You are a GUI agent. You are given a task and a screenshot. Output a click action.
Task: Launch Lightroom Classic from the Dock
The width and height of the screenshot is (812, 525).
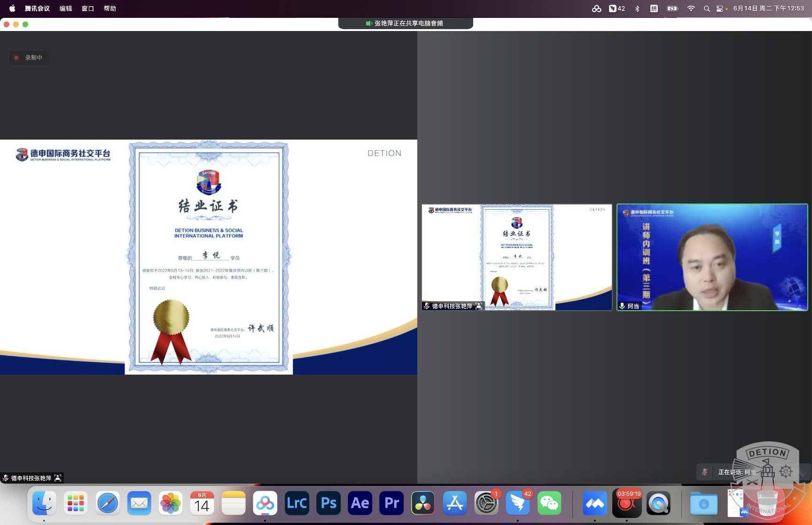[297, 503]
